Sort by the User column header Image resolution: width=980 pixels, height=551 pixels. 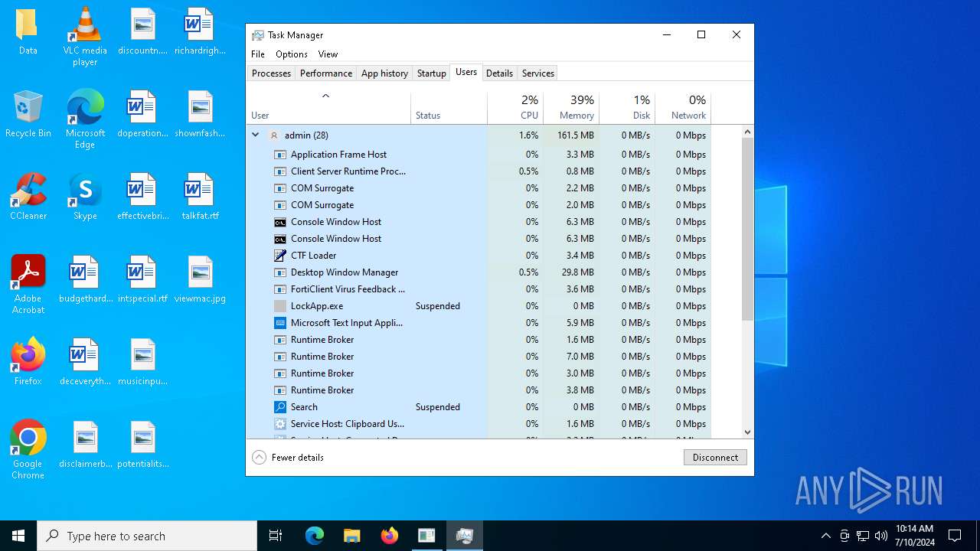pyautogui.click(x=328, y=107)
